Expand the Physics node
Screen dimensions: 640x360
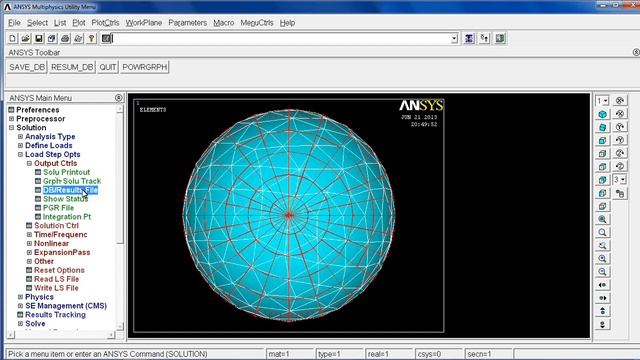pyautogui.click(x=20, y=297)
